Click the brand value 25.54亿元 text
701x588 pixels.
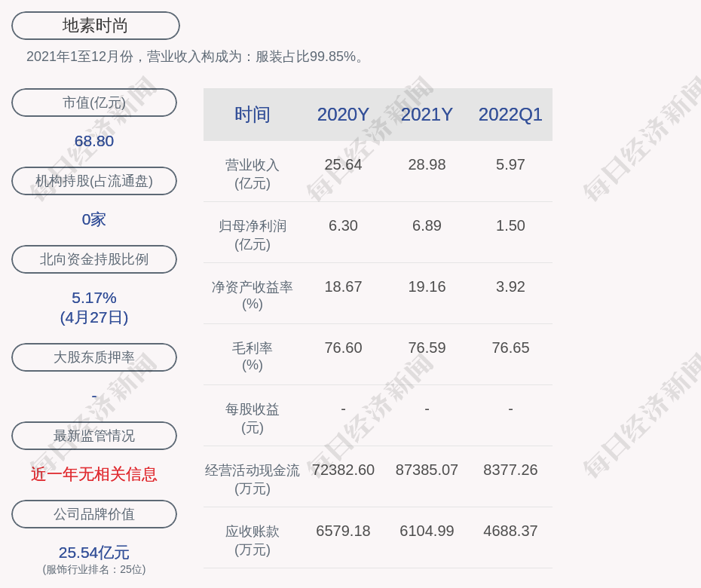pos(94,553)
